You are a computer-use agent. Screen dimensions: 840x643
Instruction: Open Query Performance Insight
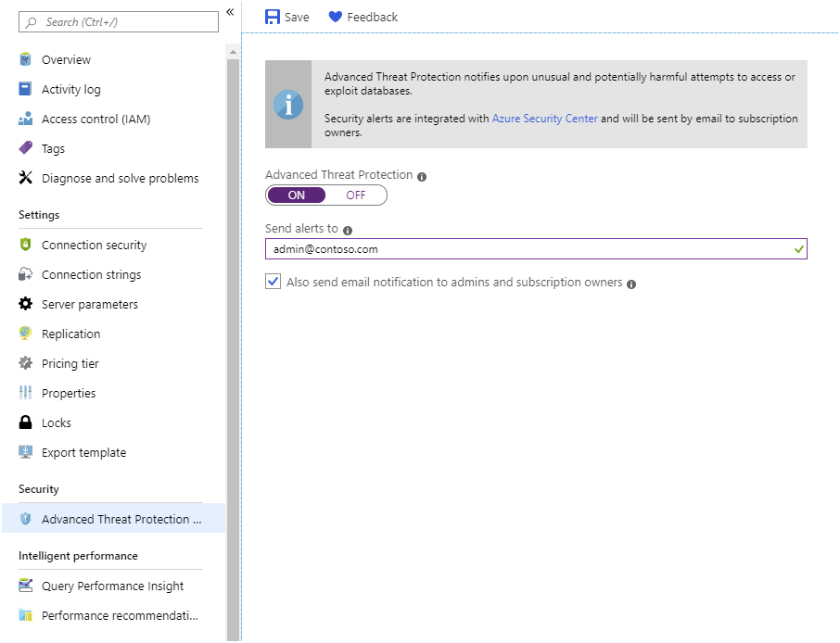point(113,586)
